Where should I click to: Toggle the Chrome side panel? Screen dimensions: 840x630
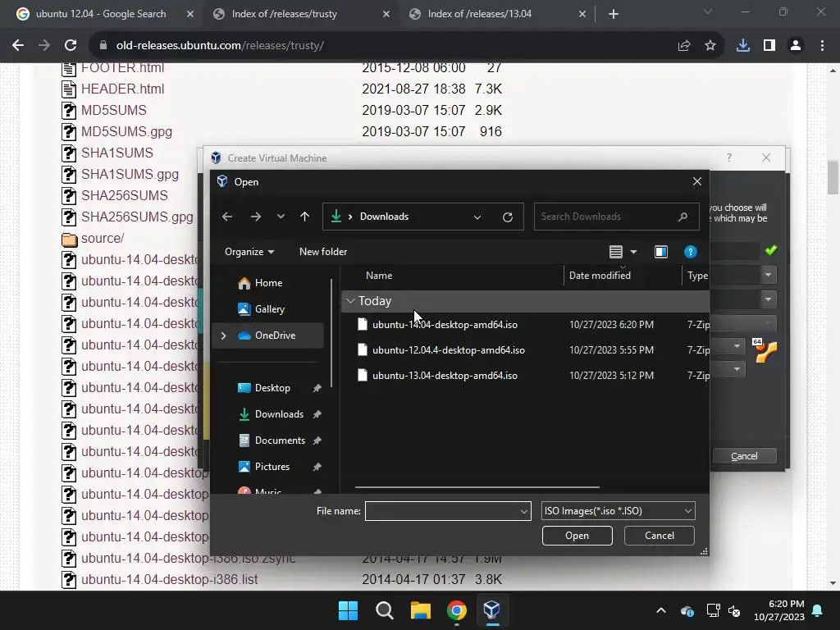769,46
